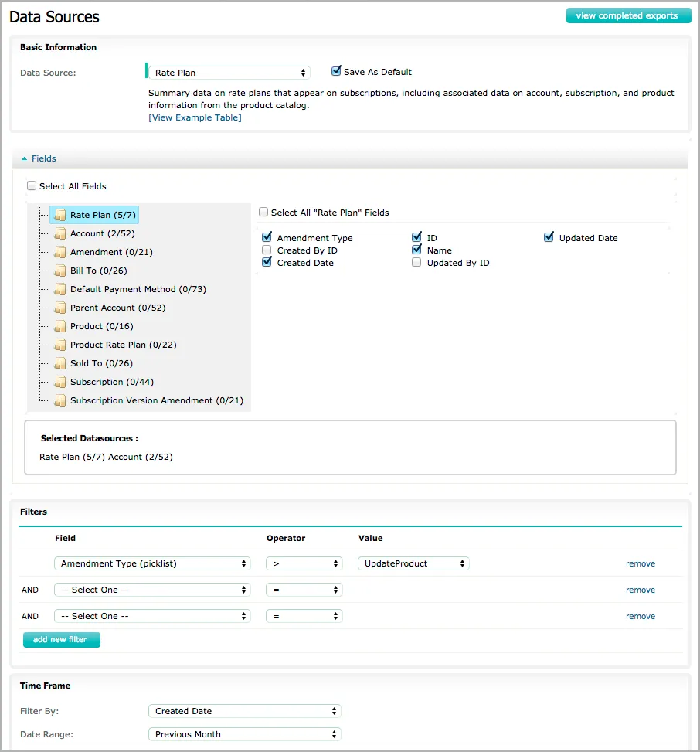Select Rate Plan (5/7) tree item
700x752 pixels.
[94, 215]
